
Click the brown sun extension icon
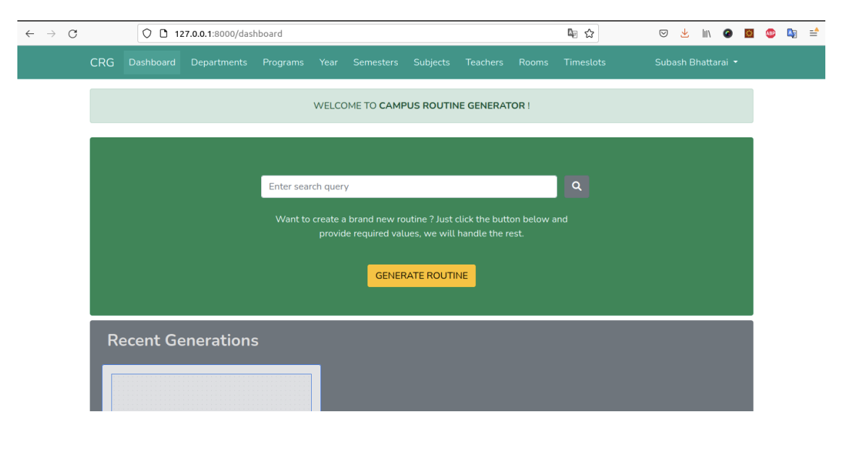click(x=749, y=33)
